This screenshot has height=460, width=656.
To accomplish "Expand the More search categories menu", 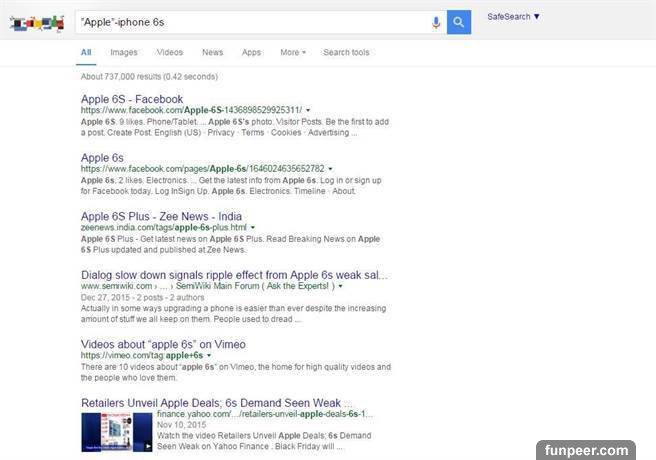I will pyautogui.click(x=293, y=52).
